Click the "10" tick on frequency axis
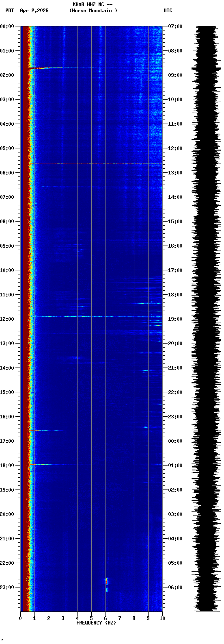This screenshot has width=224, height=644. click(162, 618)
